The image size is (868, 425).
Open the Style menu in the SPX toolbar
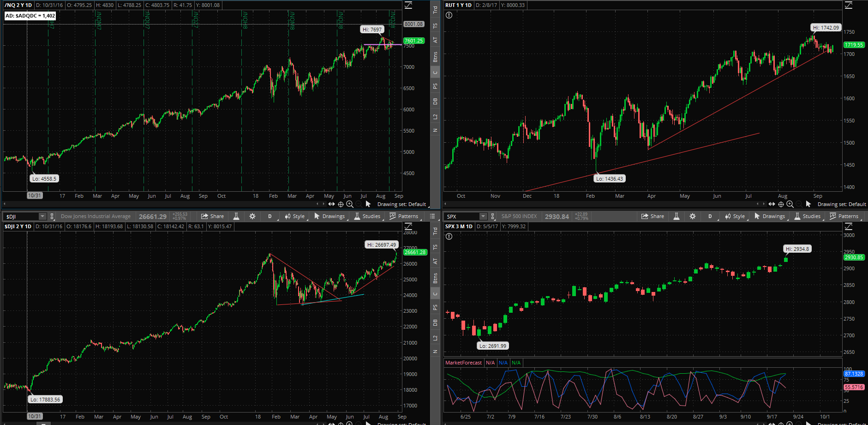tap(736, 216)
